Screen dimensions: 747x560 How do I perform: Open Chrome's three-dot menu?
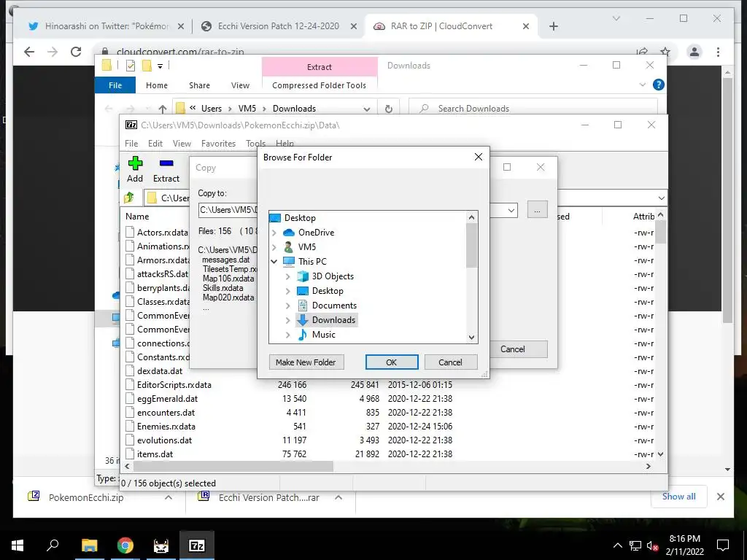(x=718, y=52)
